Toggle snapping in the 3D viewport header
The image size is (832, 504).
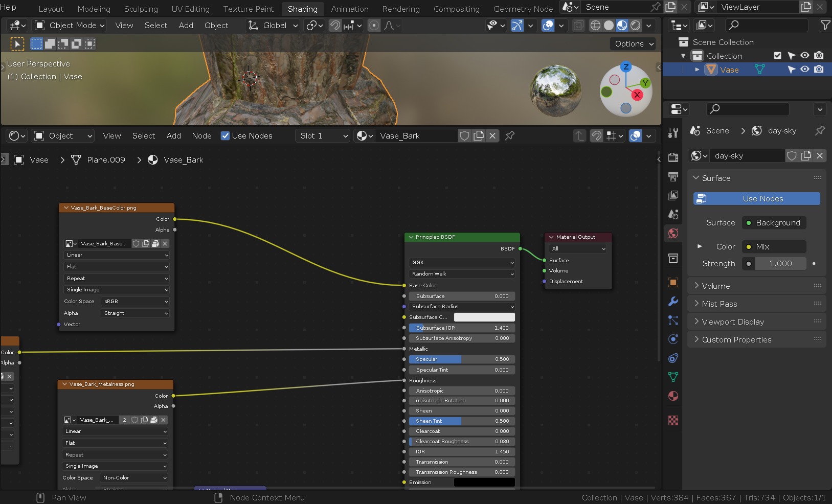coord(335,26)
